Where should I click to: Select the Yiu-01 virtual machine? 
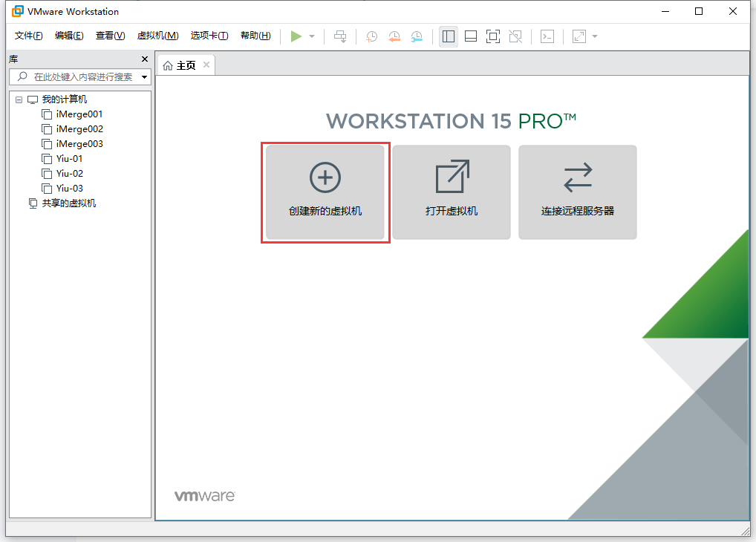pos(69,159)
